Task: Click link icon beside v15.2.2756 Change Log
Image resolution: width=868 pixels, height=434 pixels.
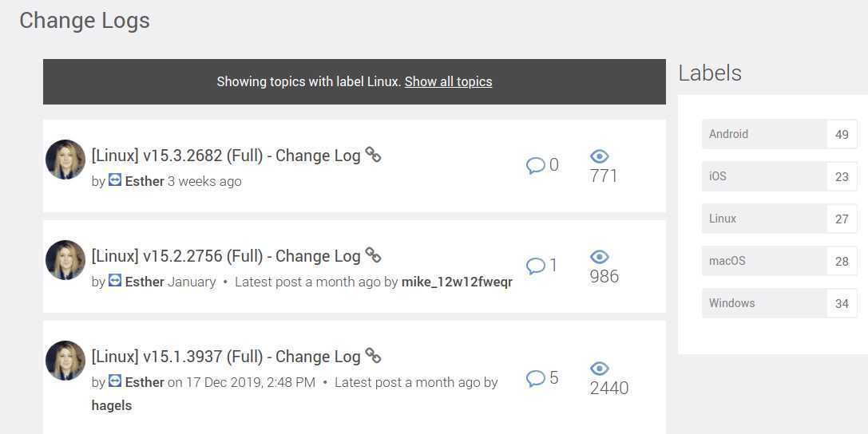Action: (x=373, y=255)
